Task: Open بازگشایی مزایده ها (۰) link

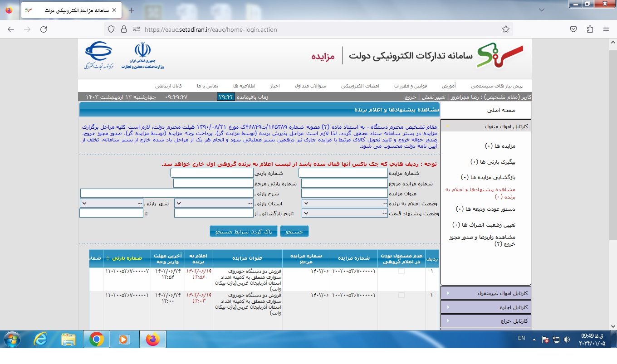Action: (x=488, y=177)
